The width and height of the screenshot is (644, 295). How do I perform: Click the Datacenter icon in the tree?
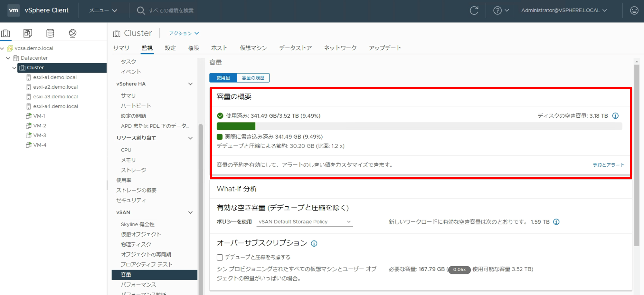click(x=16, y=58)
